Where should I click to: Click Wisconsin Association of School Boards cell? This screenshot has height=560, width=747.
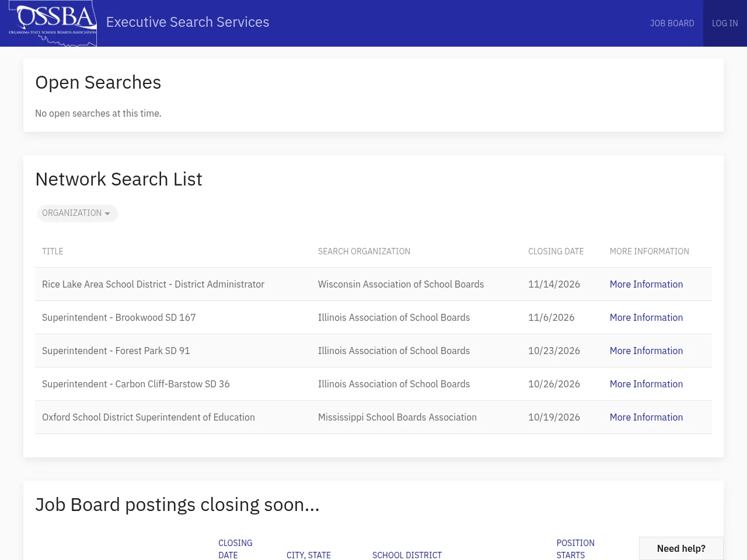pos(401,284)
